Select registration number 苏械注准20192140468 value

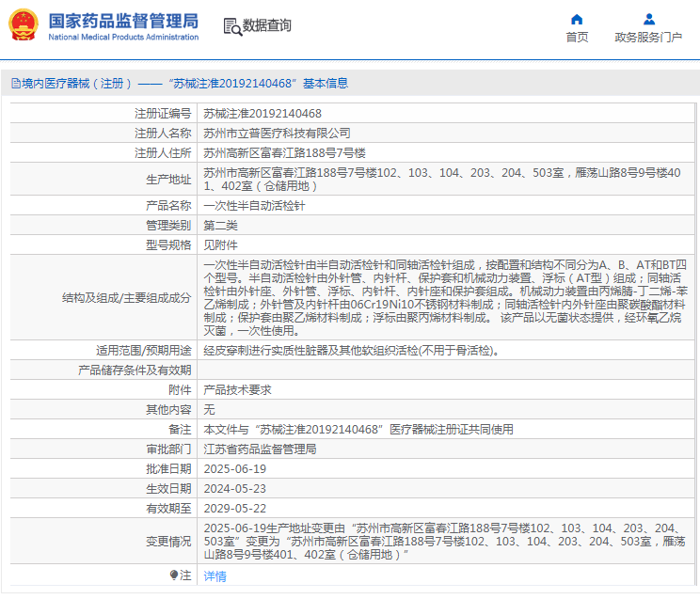(256, 113)
